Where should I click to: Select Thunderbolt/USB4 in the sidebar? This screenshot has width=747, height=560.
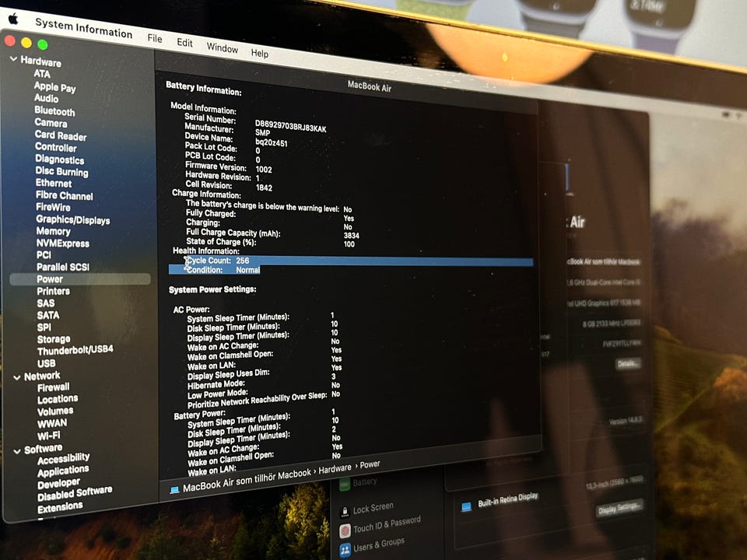click(75, 350)
